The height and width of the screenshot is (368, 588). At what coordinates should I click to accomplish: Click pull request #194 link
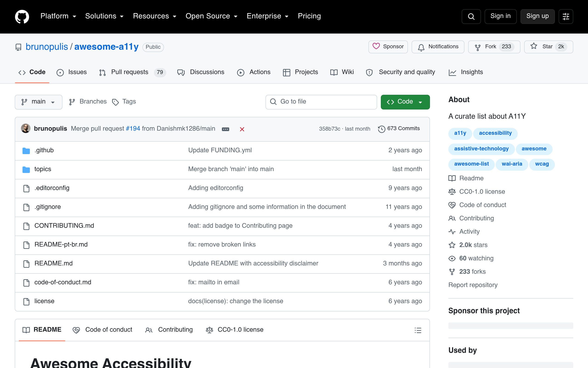[133, 129]
